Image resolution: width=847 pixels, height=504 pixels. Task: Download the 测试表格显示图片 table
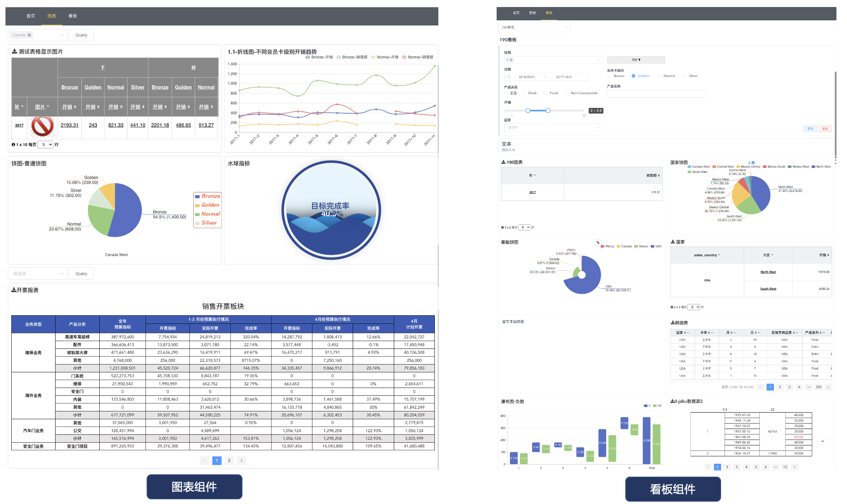[14, 52]
